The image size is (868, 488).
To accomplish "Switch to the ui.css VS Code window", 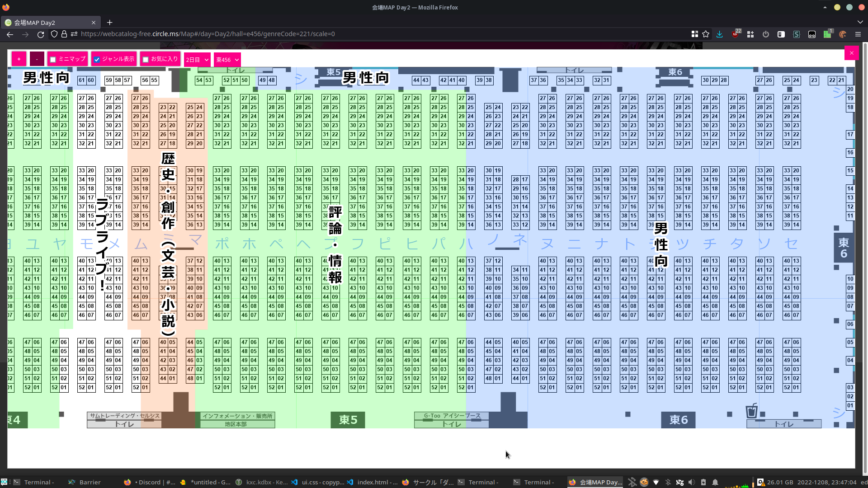I will click(x=317, y=482).
